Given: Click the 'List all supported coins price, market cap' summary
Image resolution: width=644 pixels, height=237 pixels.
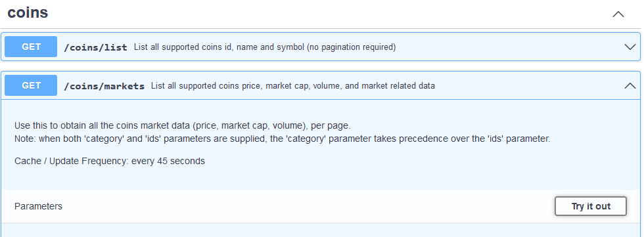Looking at the screenshot, I should click(293, 86).
